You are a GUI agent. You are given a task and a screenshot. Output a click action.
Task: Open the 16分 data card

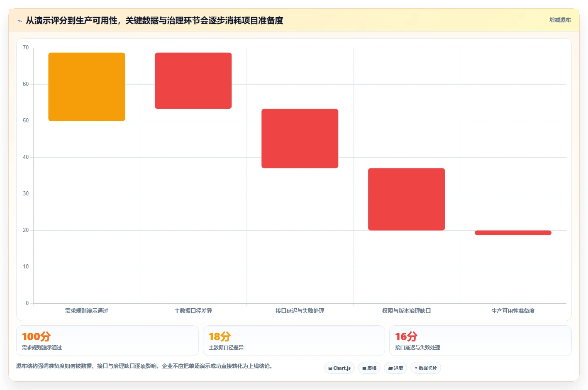(481, 341)
